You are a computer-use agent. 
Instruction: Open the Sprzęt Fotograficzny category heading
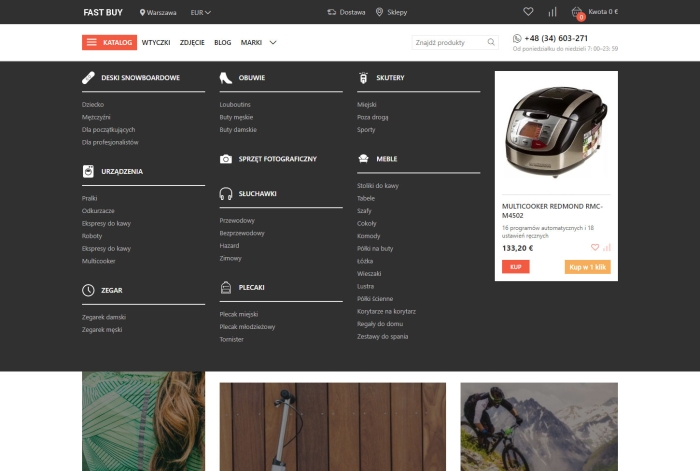coord(278,159)
